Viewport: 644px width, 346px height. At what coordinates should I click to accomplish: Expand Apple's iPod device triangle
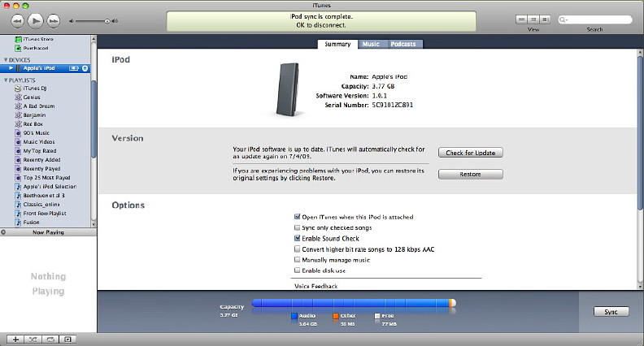pyautogui.click(x=11, y=68)
